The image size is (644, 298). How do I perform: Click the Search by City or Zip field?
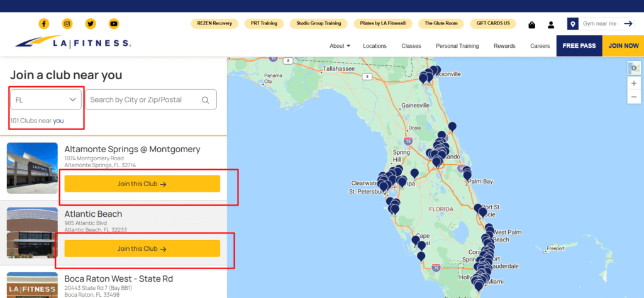pyautogui.click(x=151, y=100)
